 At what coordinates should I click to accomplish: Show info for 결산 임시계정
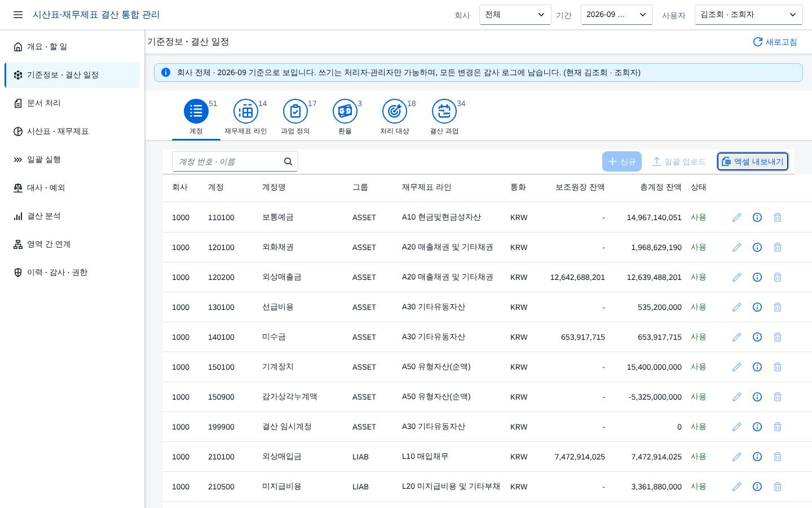pos(757,427)
